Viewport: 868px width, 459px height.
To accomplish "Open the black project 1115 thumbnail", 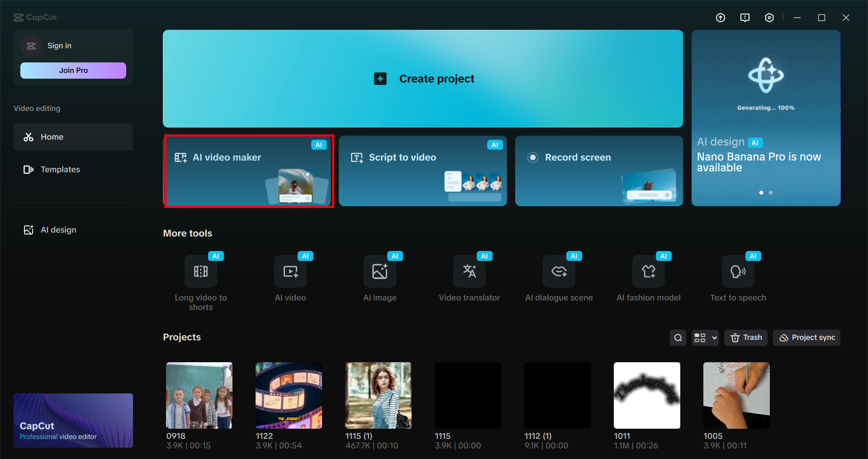I will [468, 395].
